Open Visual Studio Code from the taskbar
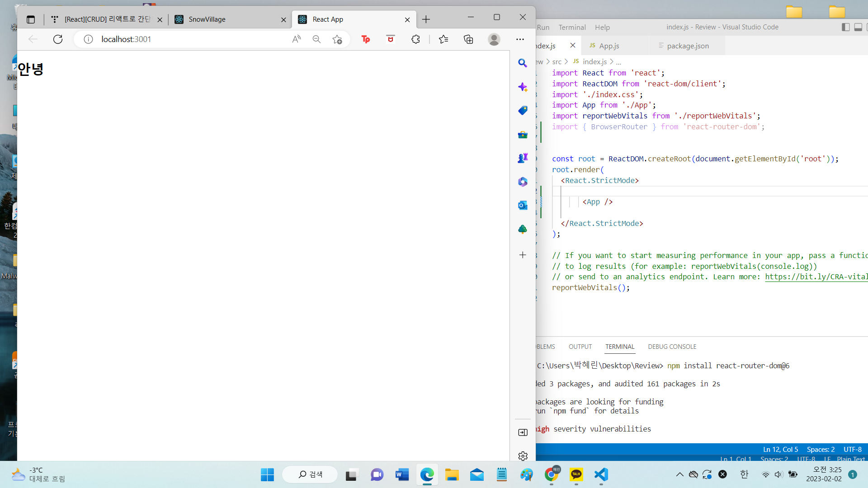Screen dimensions: 868x488 (601, 474)
